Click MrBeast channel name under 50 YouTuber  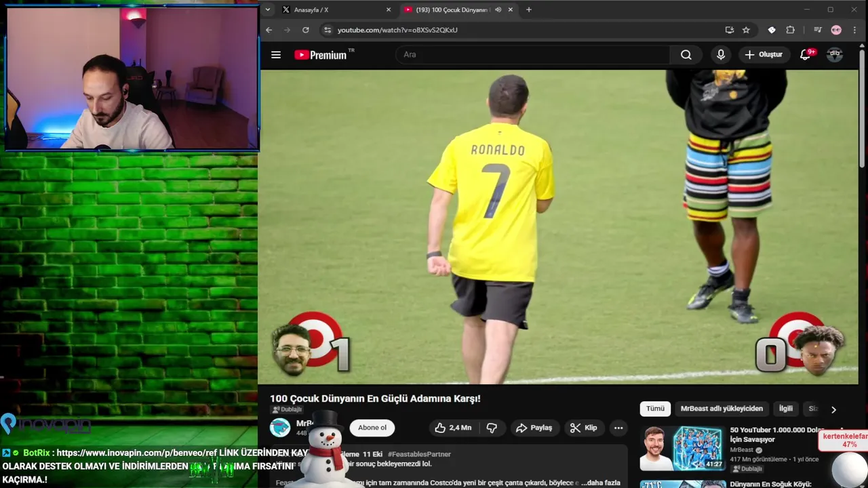tap(742, 450)
